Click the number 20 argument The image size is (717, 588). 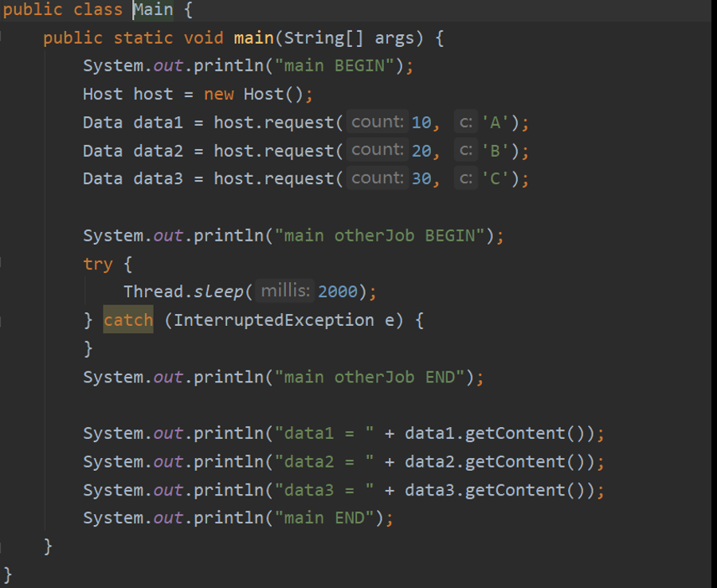coord(421,151)
